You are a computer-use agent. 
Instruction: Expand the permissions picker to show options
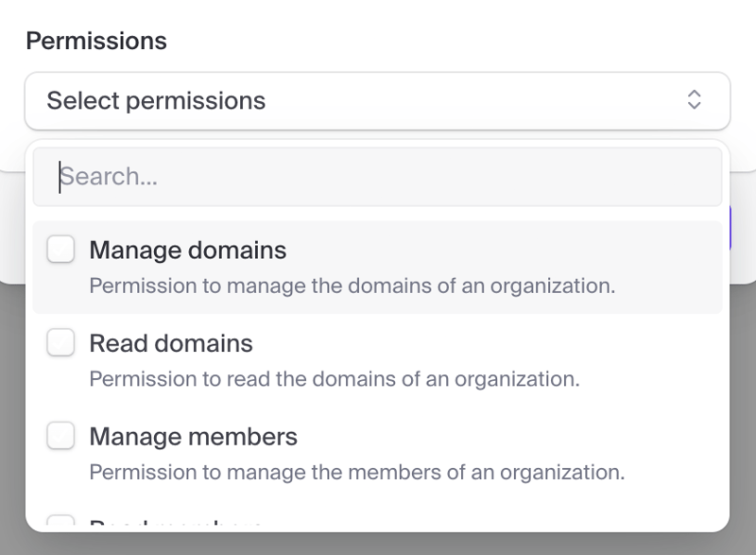(378, 100)
